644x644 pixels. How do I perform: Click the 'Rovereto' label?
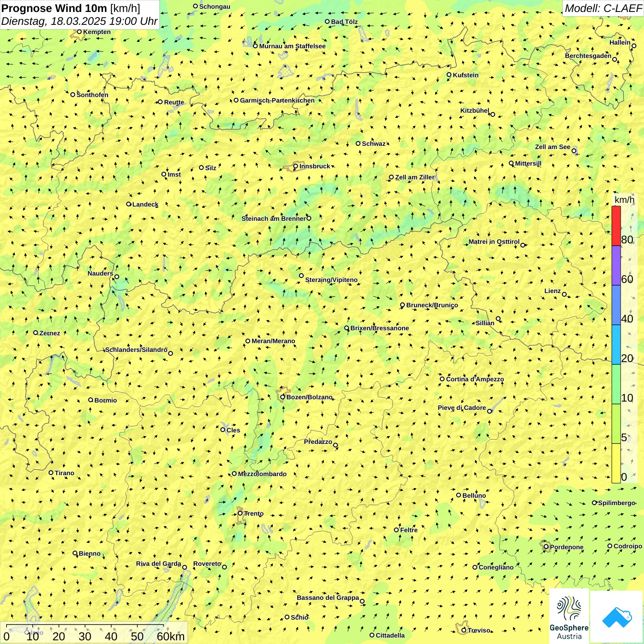pos(207,563)
